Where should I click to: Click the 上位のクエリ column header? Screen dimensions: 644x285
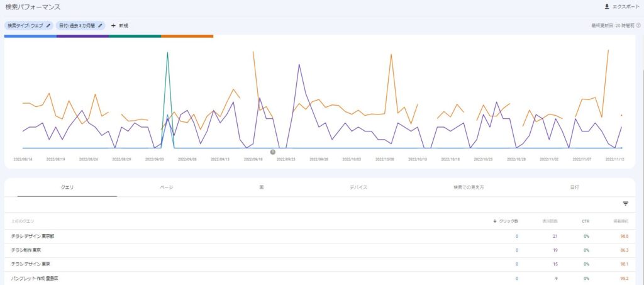pos(23,221)
